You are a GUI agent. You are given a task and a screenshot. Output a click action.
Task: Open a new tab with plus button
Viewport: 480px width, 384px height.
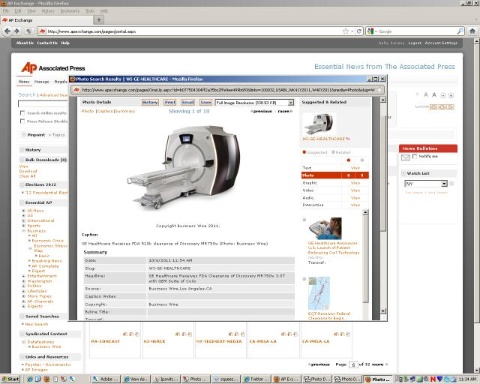point(99,20)
